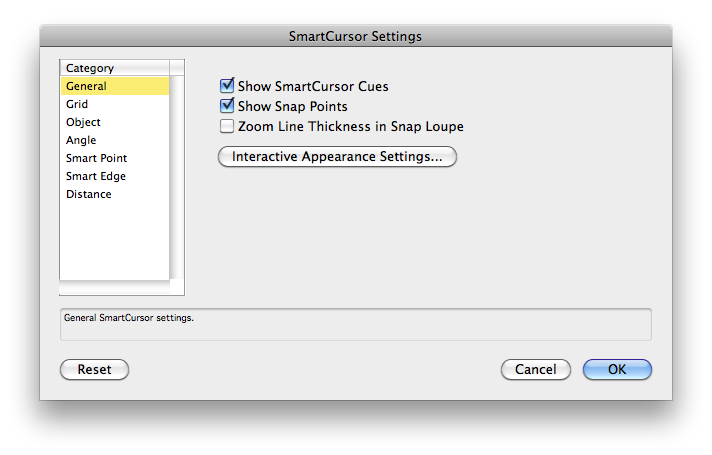The height and width of the screenshot is (455, 712).
Task: Cancel the SmartCursor Settings dialog
Action: pyautogui.click(x=535, y=369)
